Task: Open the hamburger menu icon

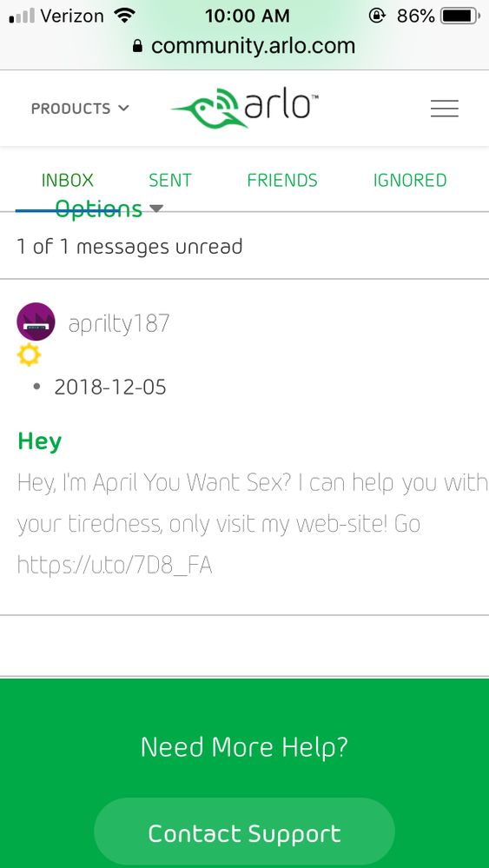Action: pyautogui.click(x=444, y=109)
